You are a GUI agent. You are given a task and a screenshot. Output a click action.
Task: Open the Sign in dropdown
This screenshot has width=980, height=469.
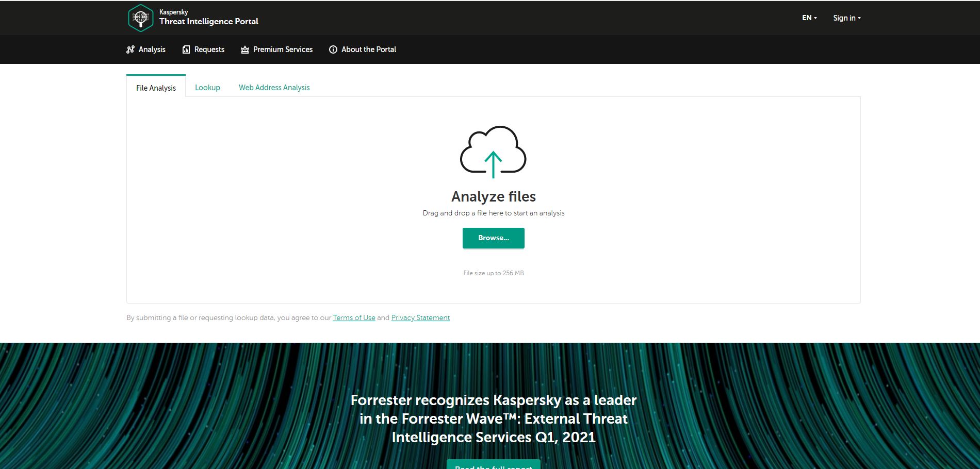click(x=846, y=18)
